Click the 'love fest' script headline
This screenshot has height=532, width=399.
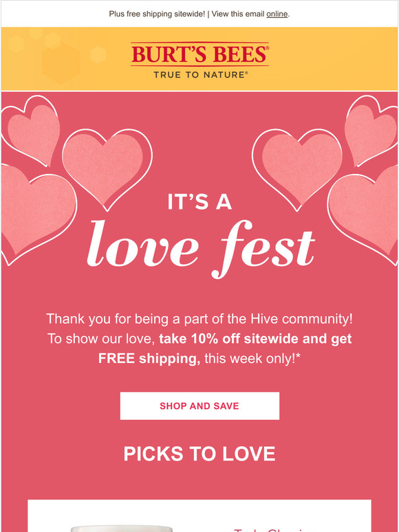[x=200, y=250]
